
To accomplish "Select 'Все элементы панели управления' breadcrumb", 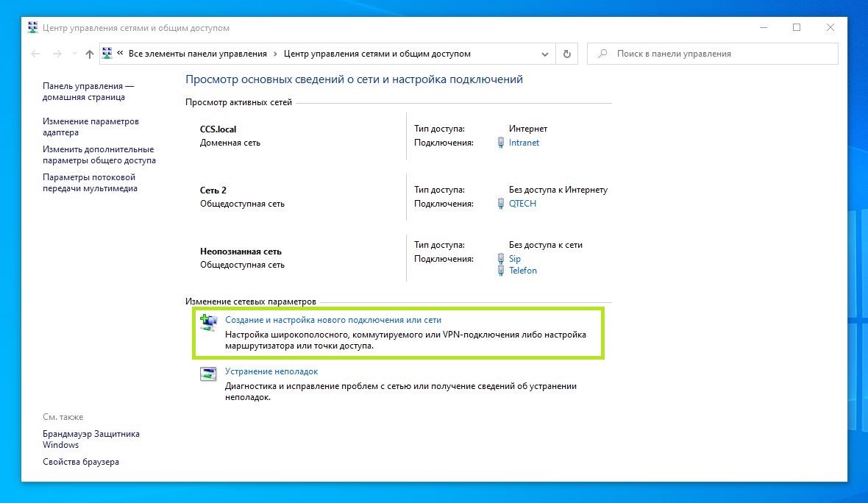I will pyautogui.click(x=197, y=54).
